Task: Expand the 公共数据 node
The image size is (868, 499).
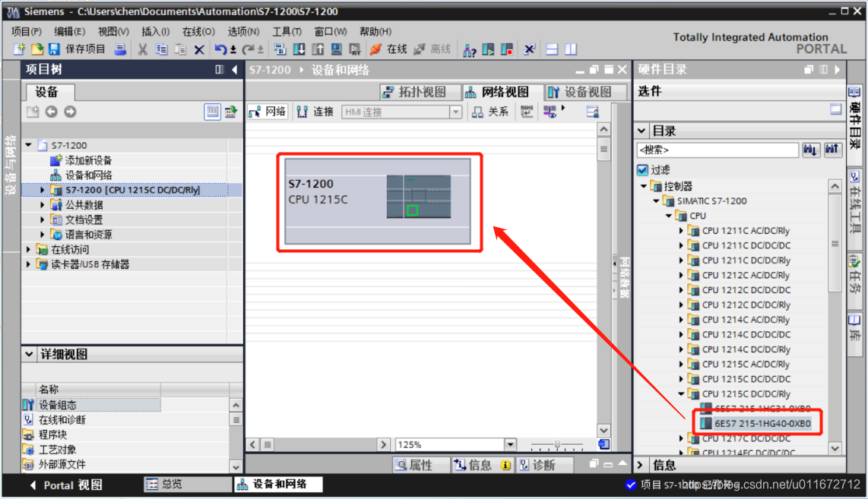Action: tap(42, 205)
